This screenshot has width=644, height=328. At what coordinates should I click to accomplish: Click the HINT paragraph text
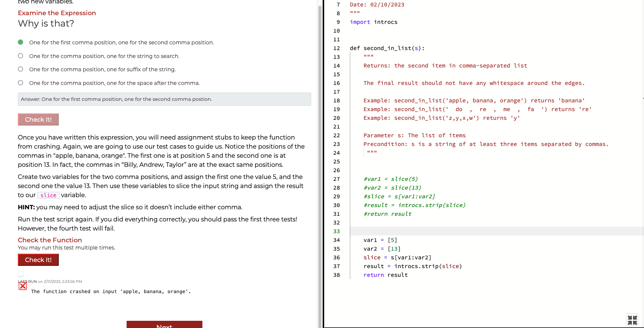tap(130, 207)
